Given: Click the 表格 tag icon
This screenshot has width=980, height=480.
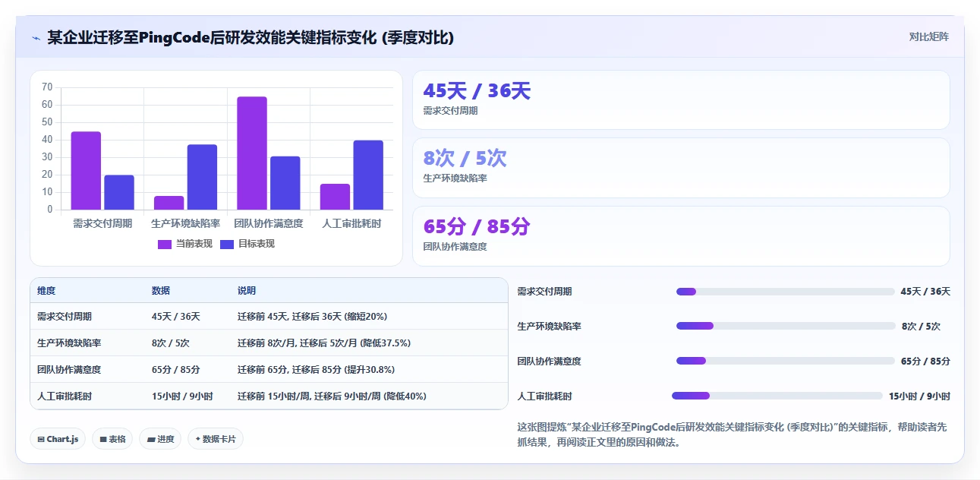Looking at the screenshot, I should [102, 439].
